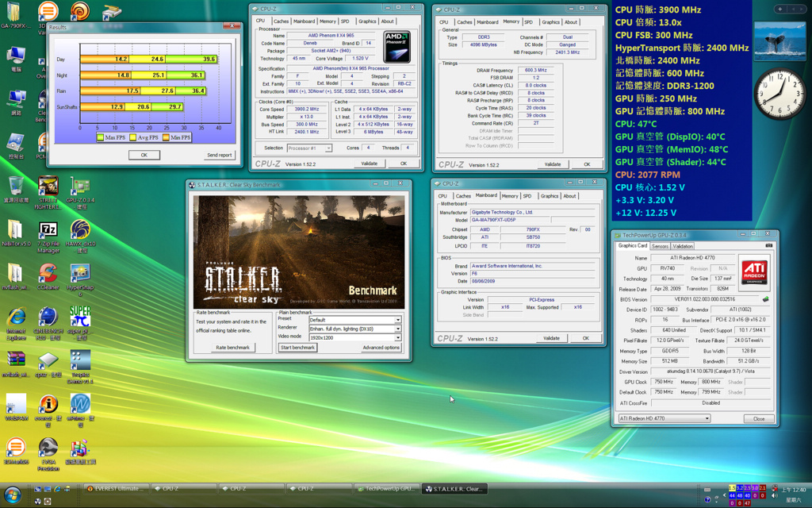
Task: Open the Validation tab in GPU-Z
Action: [x=683, y=246]
